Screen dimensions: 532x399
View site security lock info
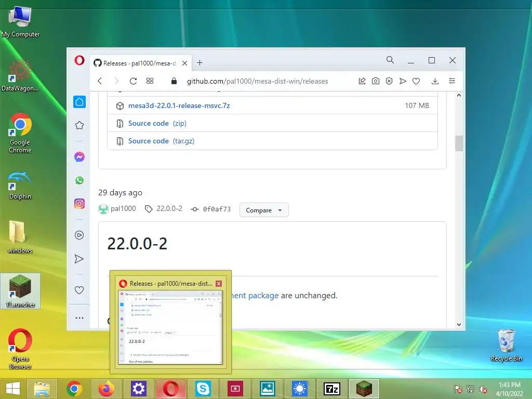coord(174,81)
